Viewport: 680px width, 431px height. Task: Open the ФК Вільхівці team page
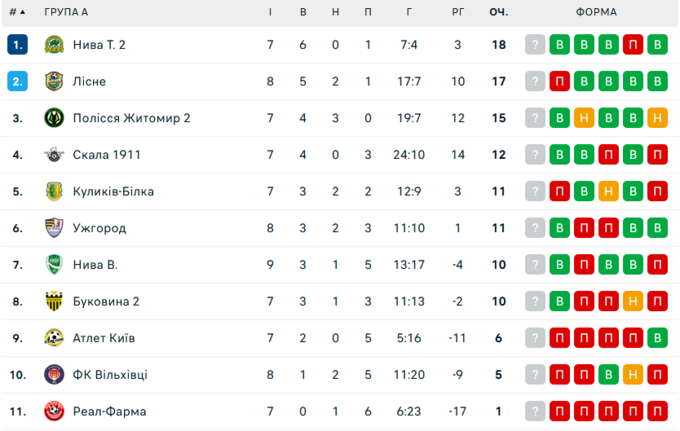coord(110,375)
